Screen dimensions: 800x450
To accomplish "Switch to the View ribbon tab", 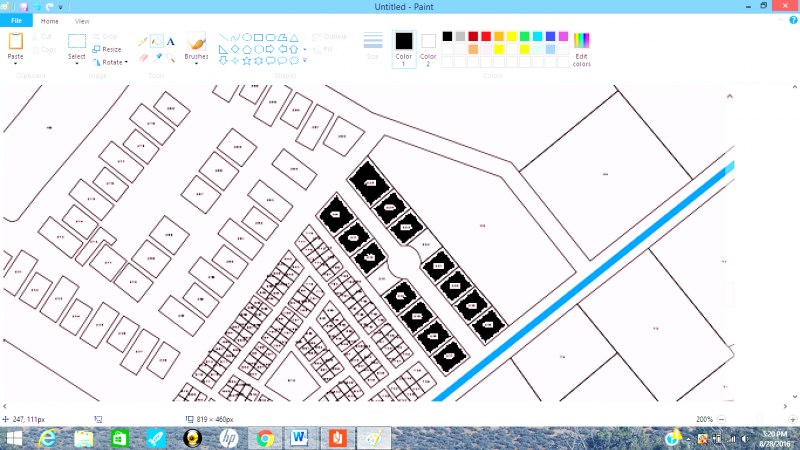I will (82, 21).
